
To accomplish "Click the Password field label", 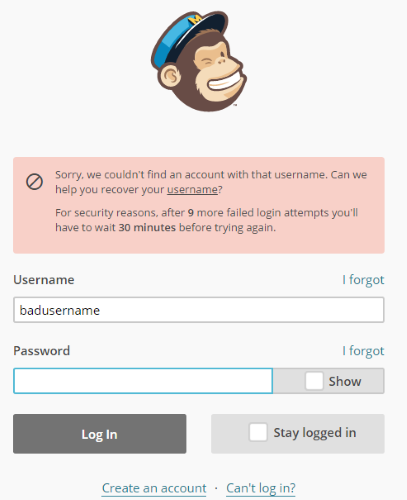I will [42, 351].
